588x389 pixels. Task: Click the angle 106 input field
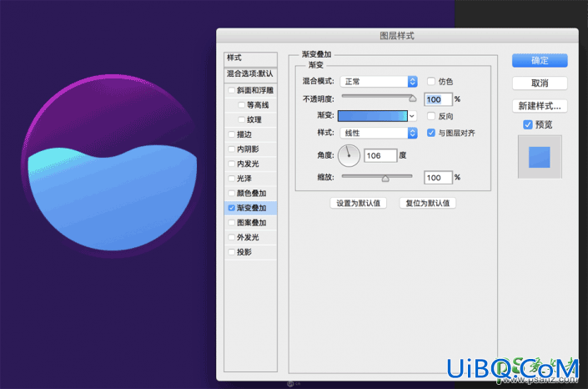(x=380, y=155)
